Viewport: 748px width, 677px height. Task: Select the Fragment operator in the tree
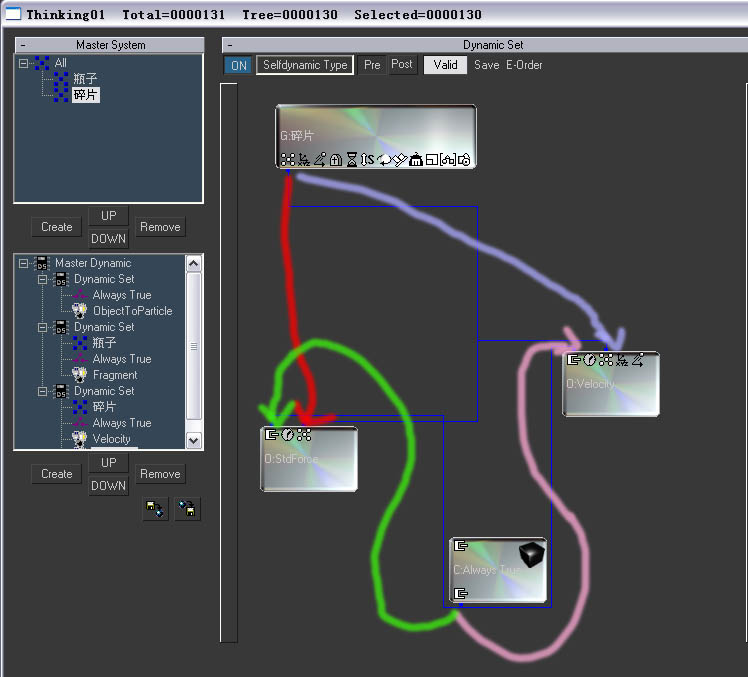[115, 375]
